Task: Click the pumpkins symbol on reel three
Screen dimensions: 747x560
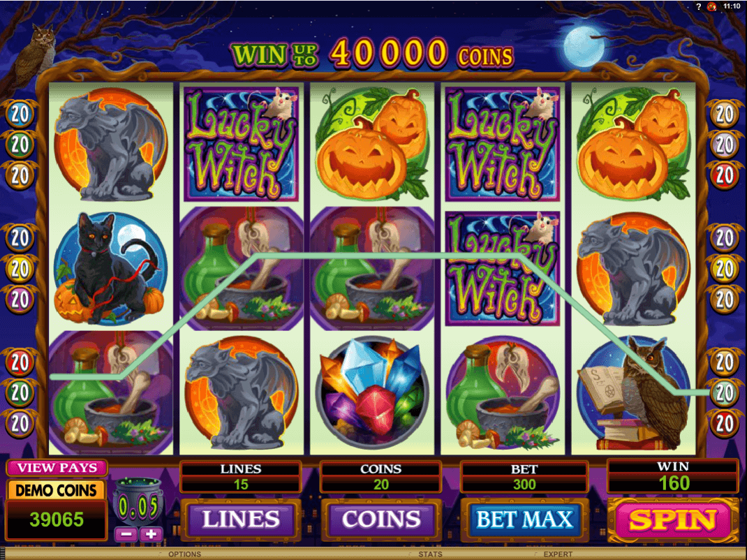Action: point(372,144)
